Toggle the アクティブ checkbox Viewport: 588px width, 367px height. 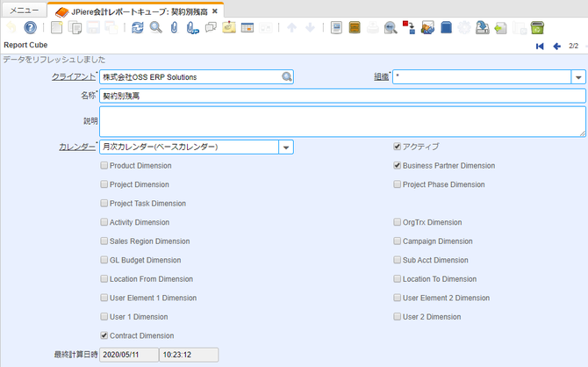pos(398,147)
